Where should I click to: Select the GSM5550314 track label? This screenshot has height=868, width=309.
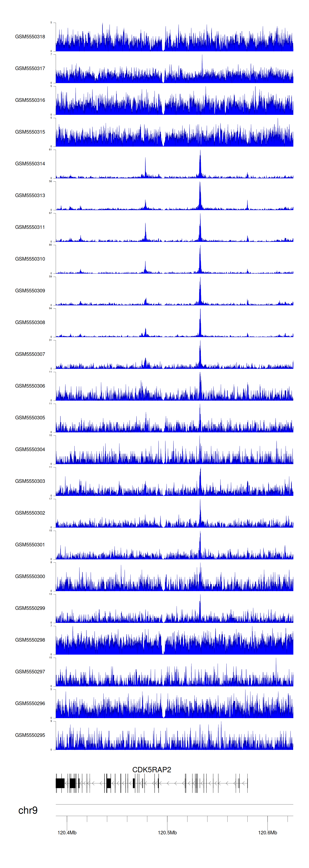(x=30, y=164)
